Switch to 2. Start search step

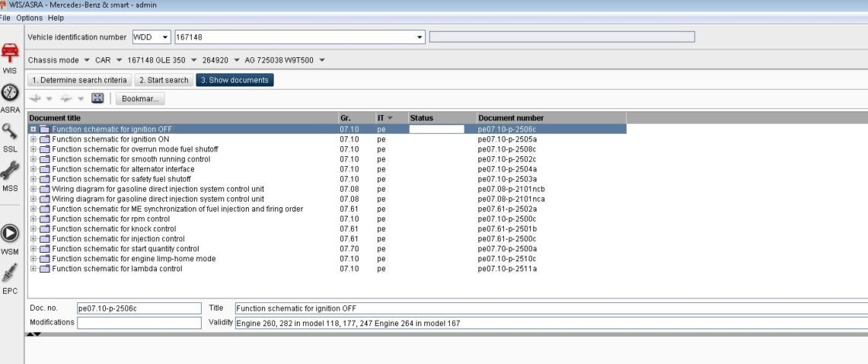tap(164, 80)
